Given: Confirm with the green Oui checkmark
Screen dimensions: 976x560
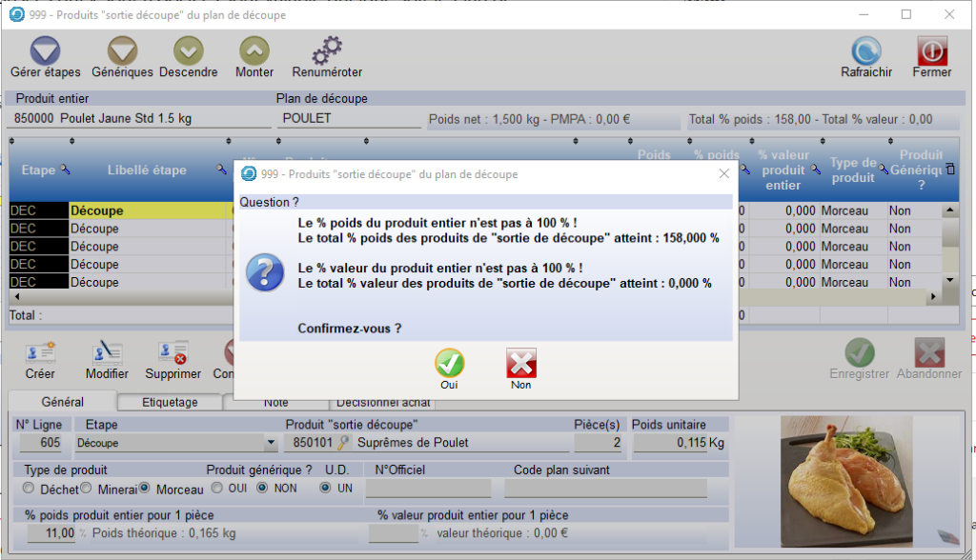Looking at the screenshot, I should tap(449, 364).
